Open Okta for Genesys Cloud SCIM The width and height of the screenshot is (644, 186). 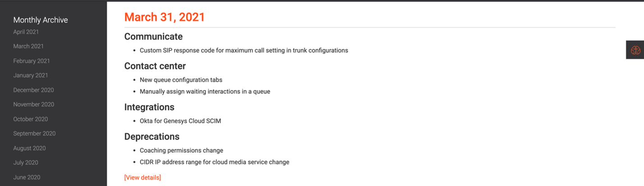pos(180,121)
